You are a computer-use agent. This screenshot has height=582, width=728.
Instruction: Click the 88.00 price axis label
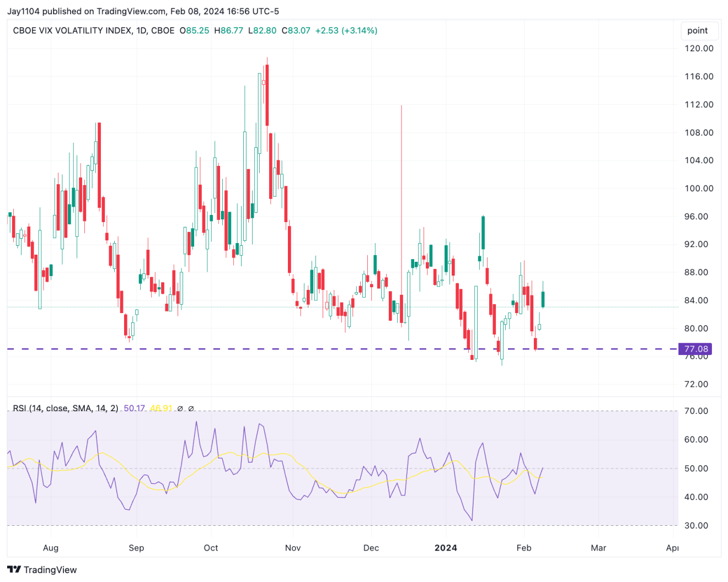pos(697,272)
